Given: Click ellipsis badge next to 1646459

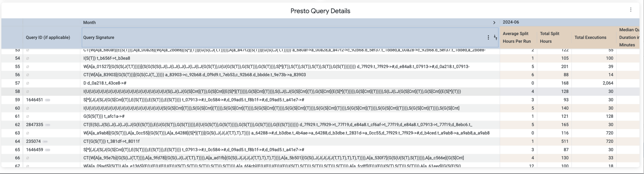Looking at the screenshot, I should 48,150.
